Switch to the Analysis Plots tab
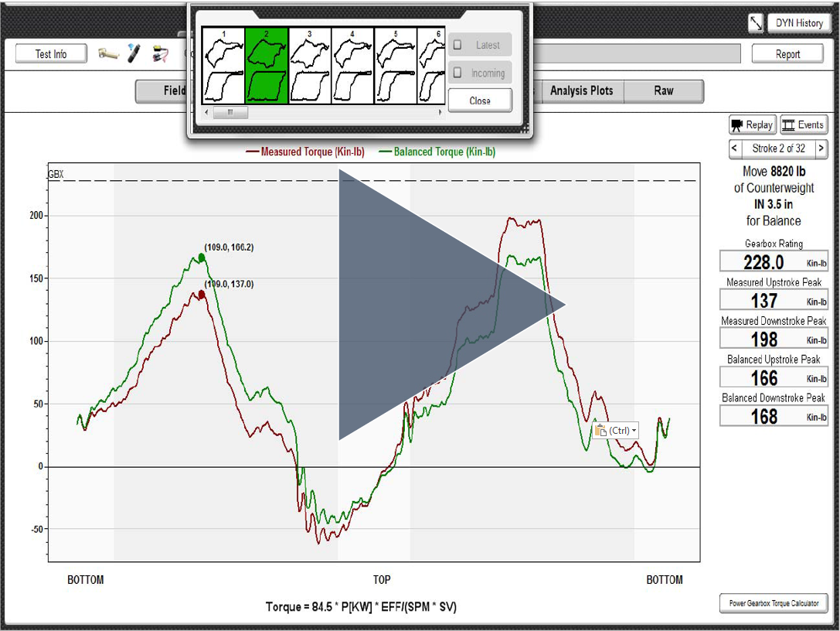 point(581,91)
